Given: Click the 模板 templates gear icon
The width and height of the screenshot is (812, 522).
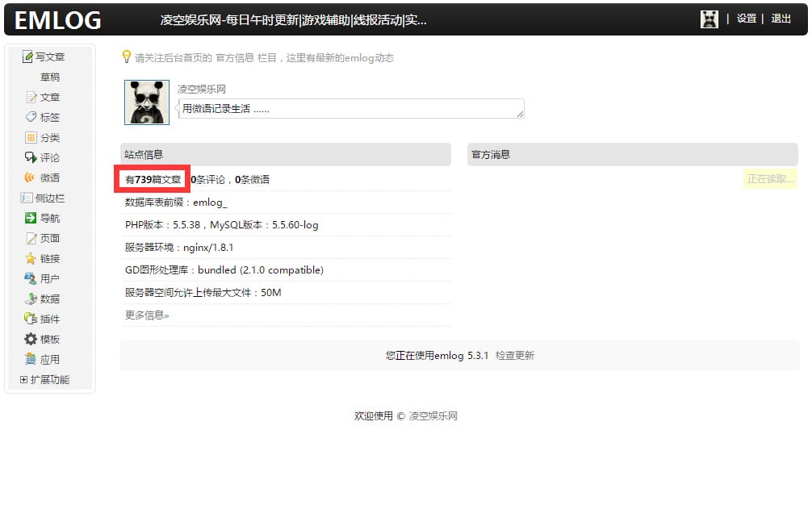Looking at the screenshot, I should pos(30,339).
